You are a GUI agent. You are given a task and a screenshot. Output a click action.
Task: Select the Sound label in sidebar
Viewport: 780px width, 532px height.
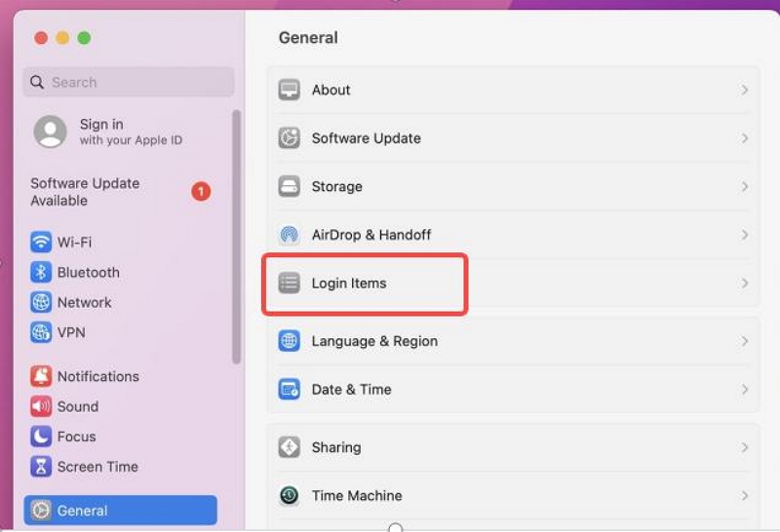(x=78, y=406)
